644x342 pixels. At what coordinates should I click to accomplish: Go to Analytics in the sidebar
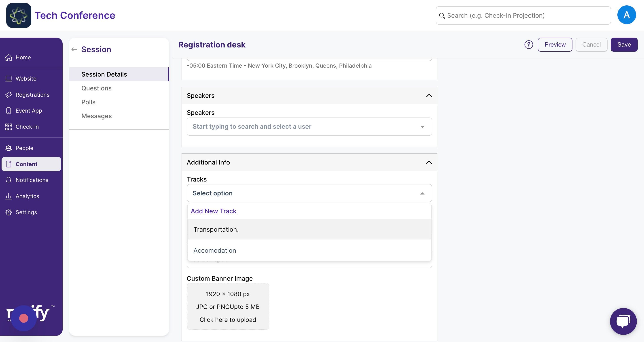tap(27, 196)
